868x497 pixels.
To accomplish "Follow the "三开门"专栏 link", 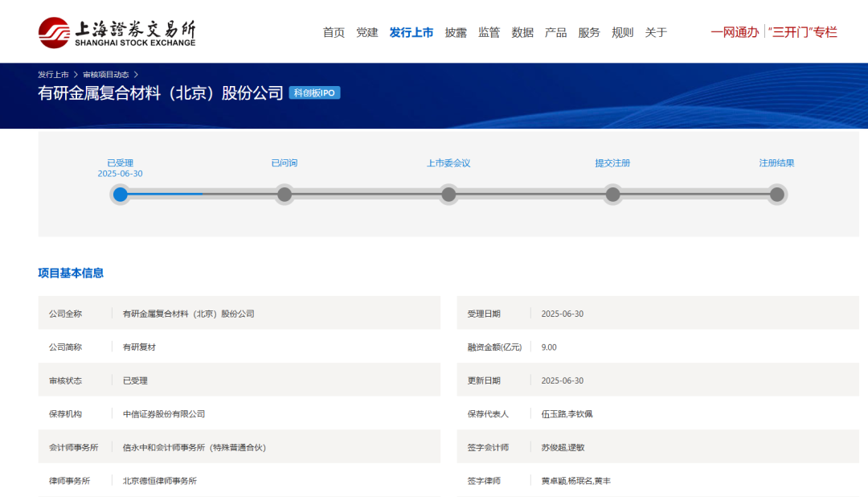I will coord(803,32).
